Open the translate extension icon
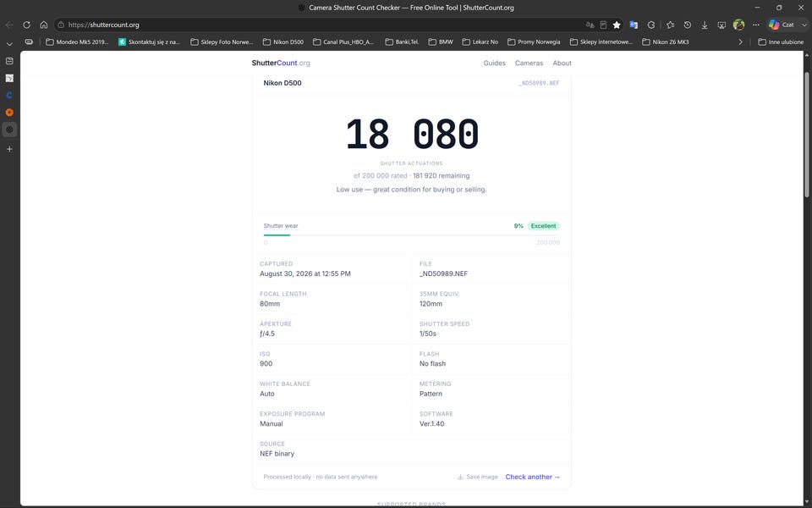 pyautogui.click(x=634, y=25)
